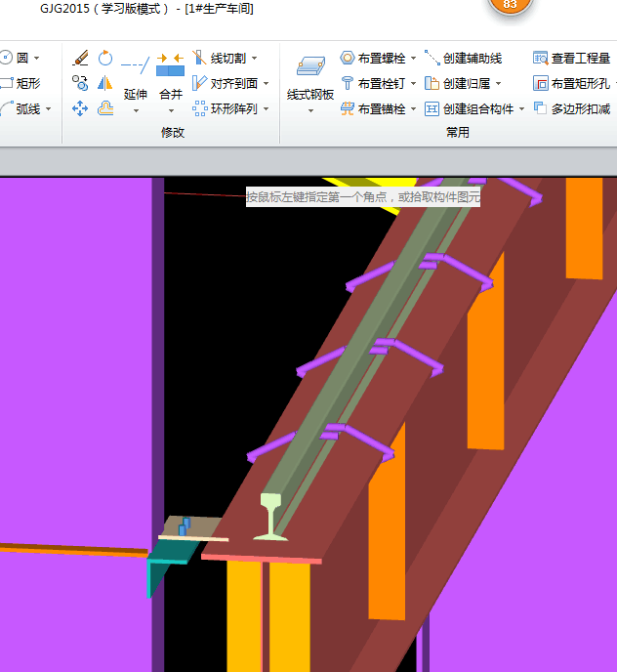Screen dimensions: 617x672
Task: Click the light green rail section in the viewport
Action: coord(271,517)
